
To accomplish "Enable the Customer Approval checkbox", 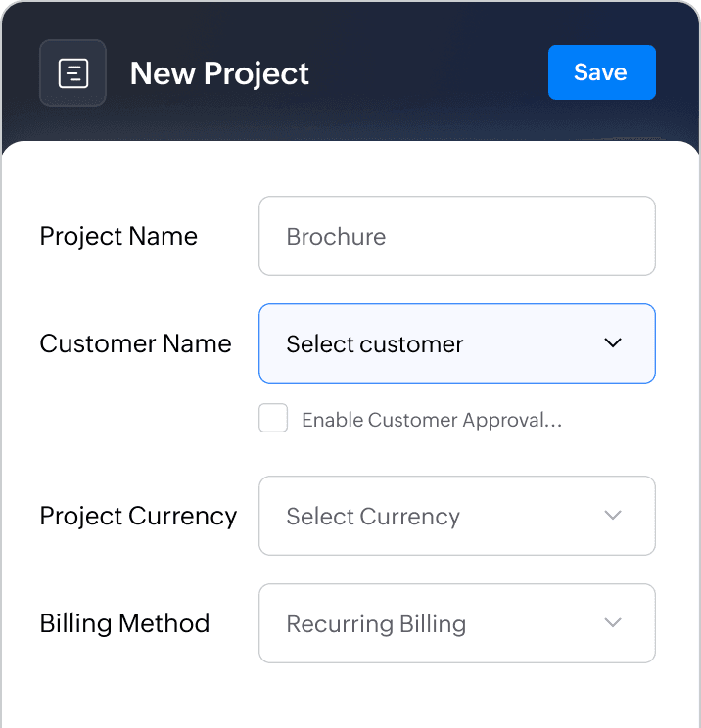I will pos(273,419).
